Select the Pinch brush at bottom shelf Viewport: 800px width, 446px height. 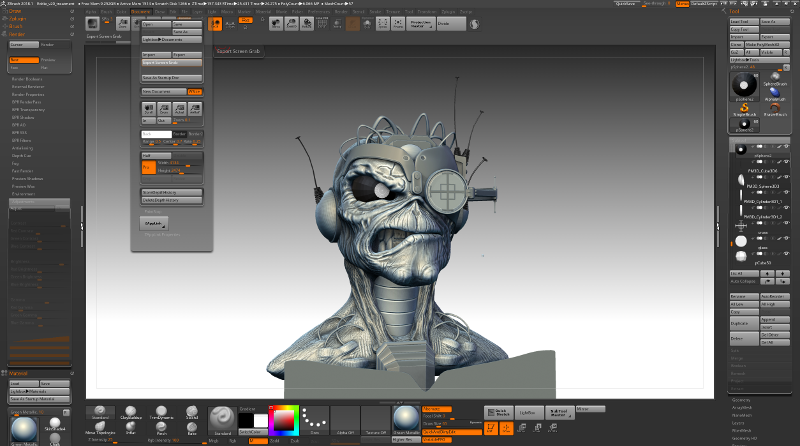[161, 428]
